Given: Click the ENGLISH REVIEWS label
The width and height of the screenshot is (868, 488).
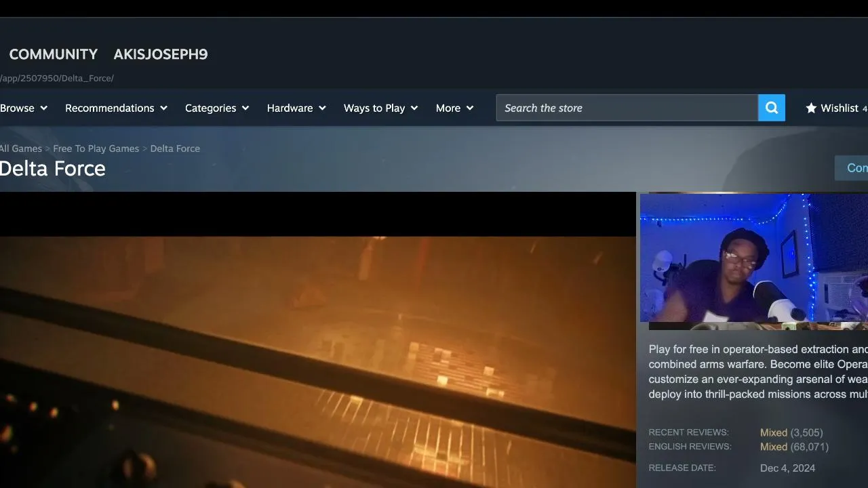Looking at the screenshot, I should (690, 447).
